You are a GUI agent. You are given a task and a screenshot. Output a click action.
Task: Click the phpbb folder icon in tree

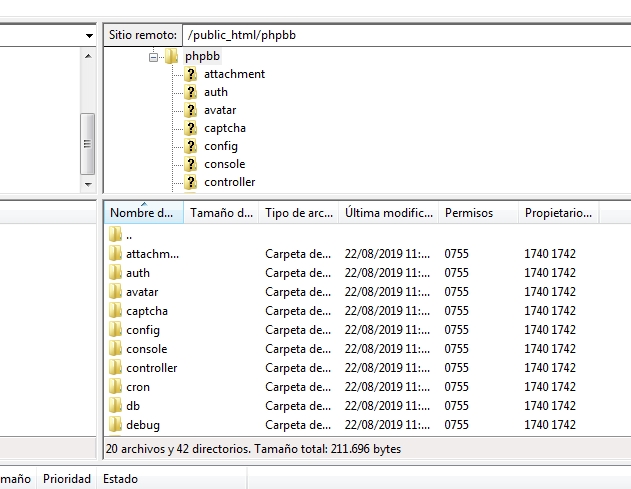pyautogui.click(x=171, y=56)
